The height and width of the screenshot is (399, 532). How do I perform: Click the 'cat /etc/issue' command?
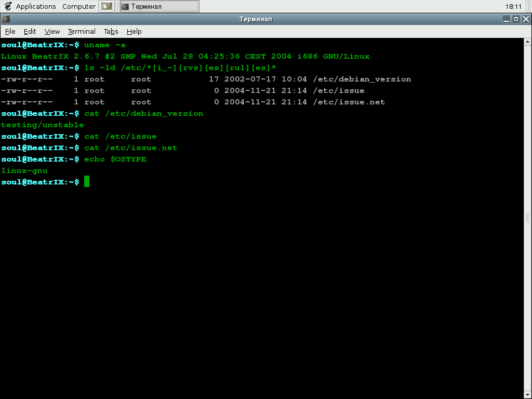[121, 137]
